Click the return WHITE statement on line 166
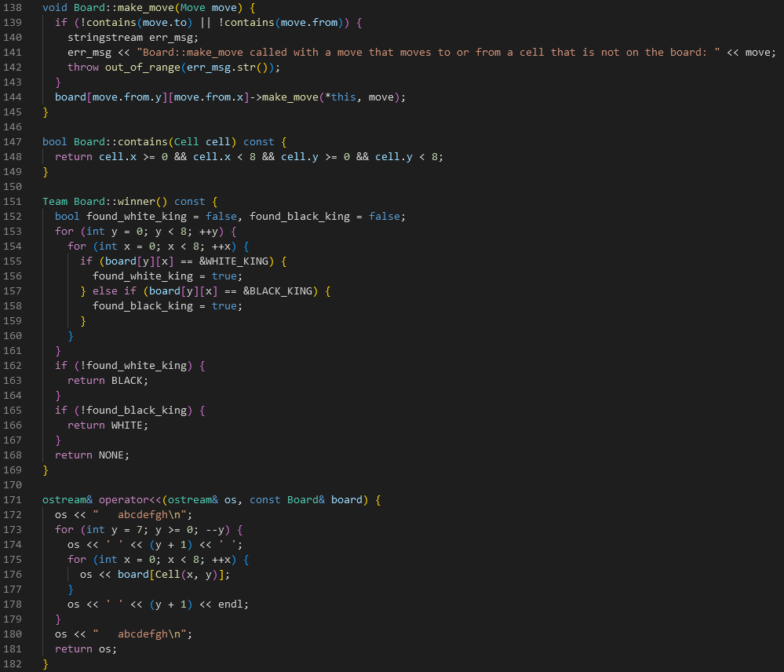The width and height of the screenshot is (784, 672). pyautogui.click(x=106, y=425)
